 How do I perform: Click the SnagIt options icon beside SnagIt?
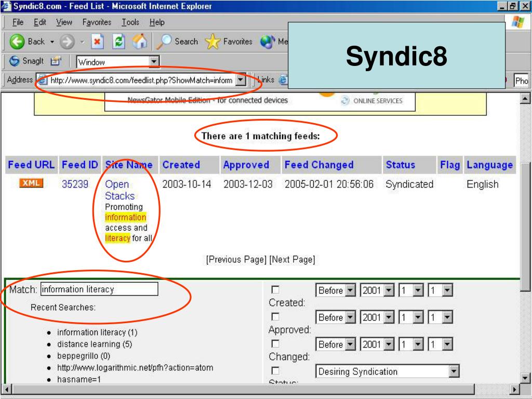point(56,61)
